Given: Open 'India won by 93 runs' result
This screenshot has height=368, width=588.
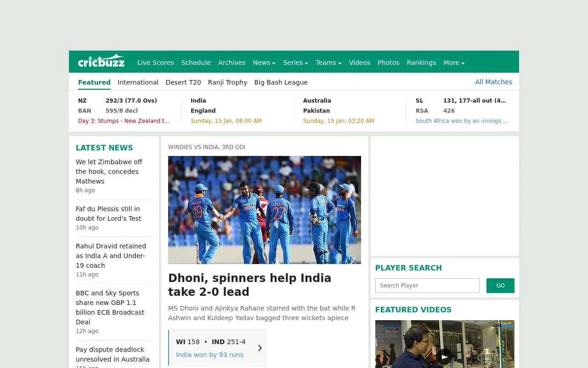Looking at the screenshot, I should 209,355.
